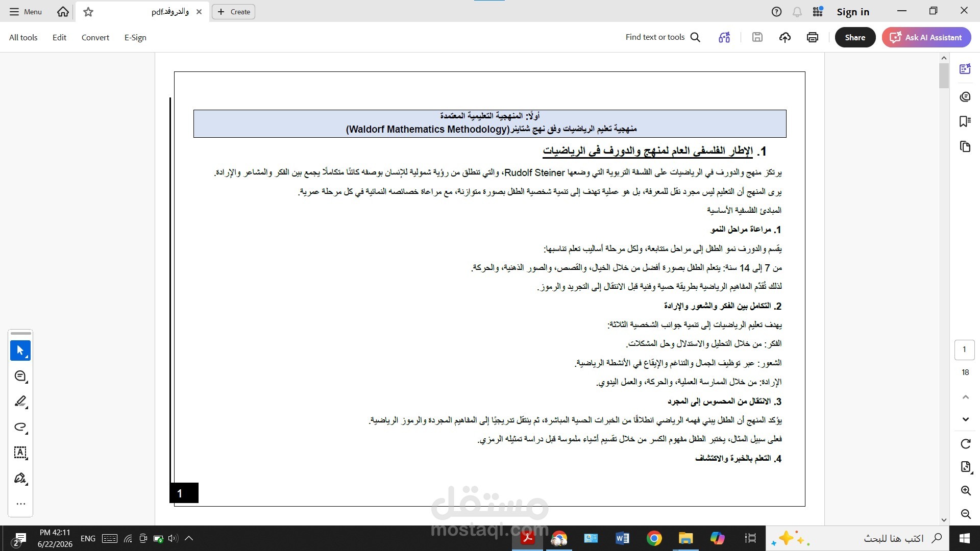Image resolution: width=980 pixels, height=551 pixels.
Task: Open the notification center icon
Action: [19, 538]
